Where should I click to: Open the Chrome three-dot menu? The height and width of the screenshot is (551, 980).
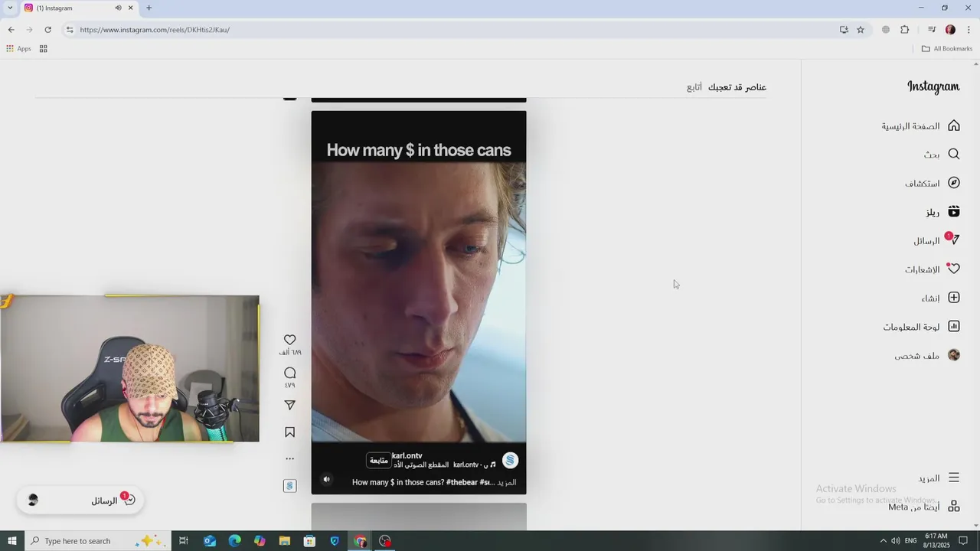click(x=969, y=30)
